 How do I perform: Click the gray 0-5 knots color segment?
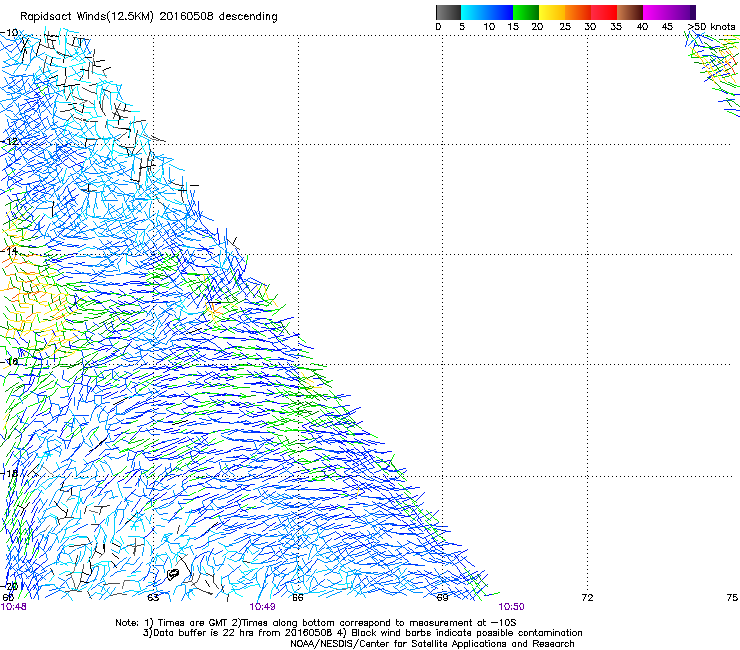(x=448, y=12)
